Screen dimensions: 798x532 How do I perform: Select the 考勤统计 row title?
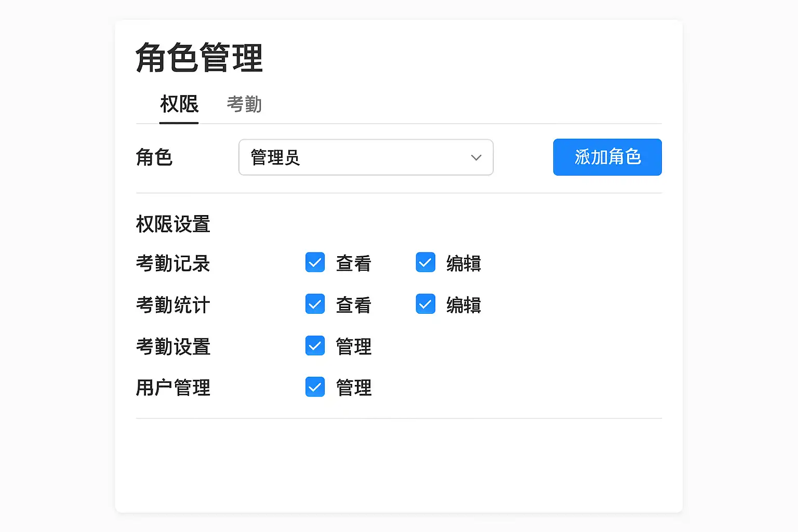pyautogui.click(x=173, y=305)
